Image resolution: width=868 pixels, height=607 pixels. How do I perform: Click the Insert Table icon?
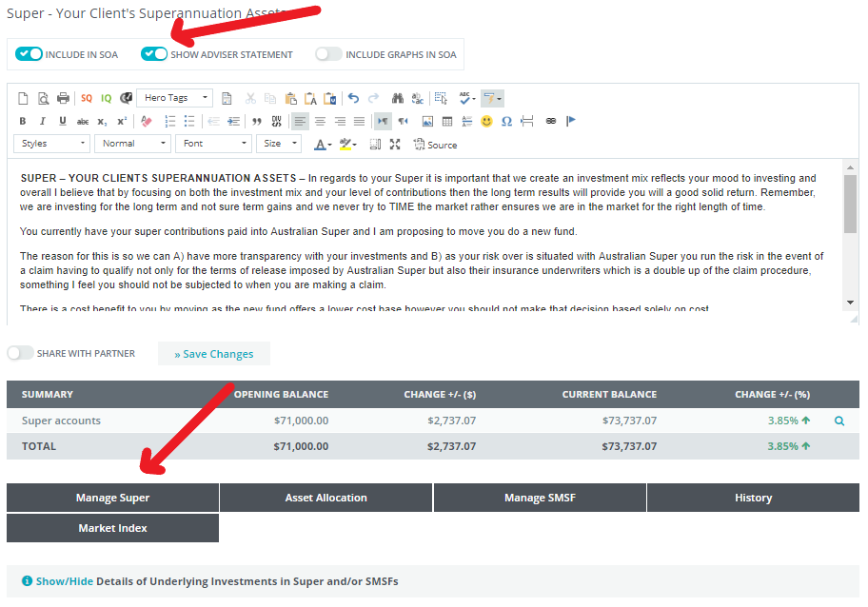tap(447, 122)
